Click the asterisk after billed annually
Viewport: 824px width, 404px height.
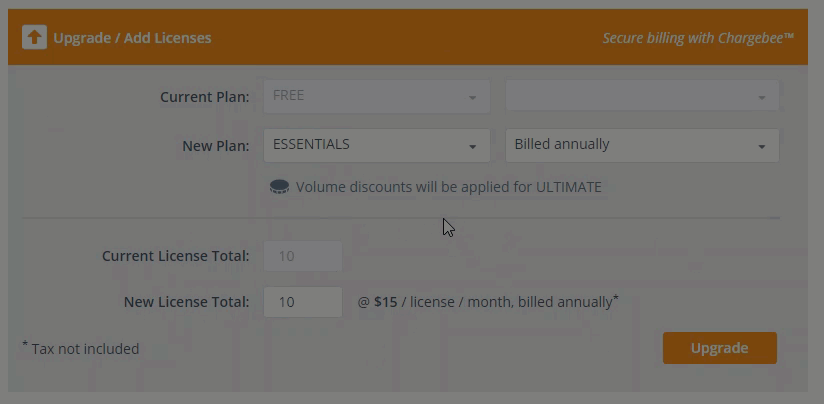tap(616, 298)
